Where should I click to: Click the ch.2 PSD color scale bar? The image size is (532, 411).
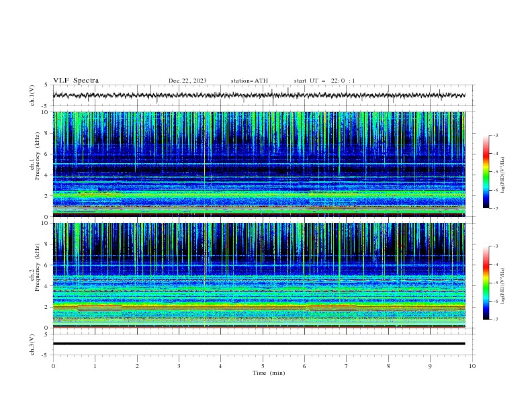click(486, 283)
